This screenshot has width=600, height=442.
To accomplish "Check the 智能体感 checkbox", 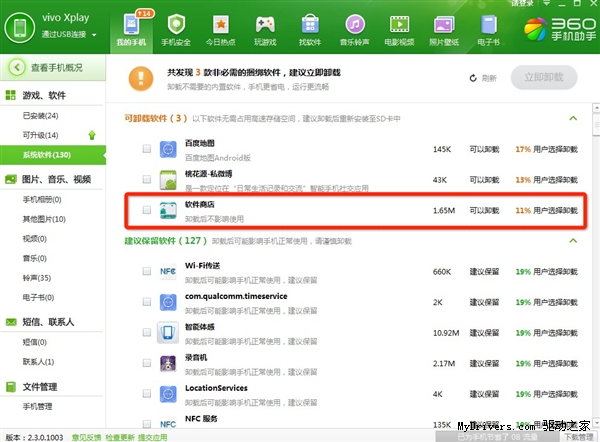I will click(x=147, y=332).
